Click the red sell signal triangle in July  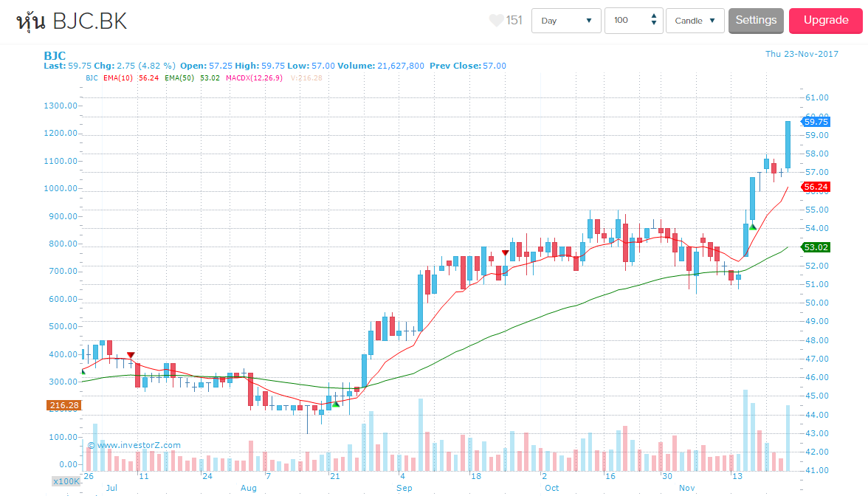(131, 356)
